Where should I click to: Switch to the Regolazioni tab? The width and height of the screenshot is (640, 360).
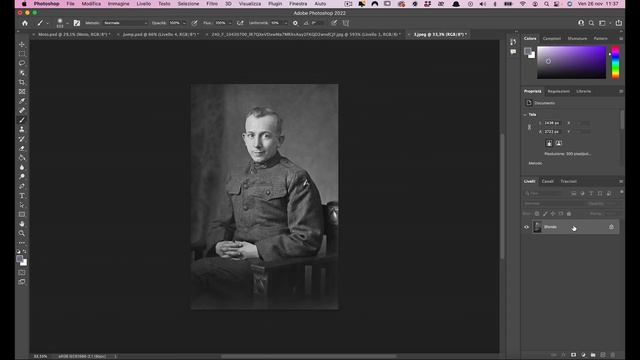click(558, 91)
